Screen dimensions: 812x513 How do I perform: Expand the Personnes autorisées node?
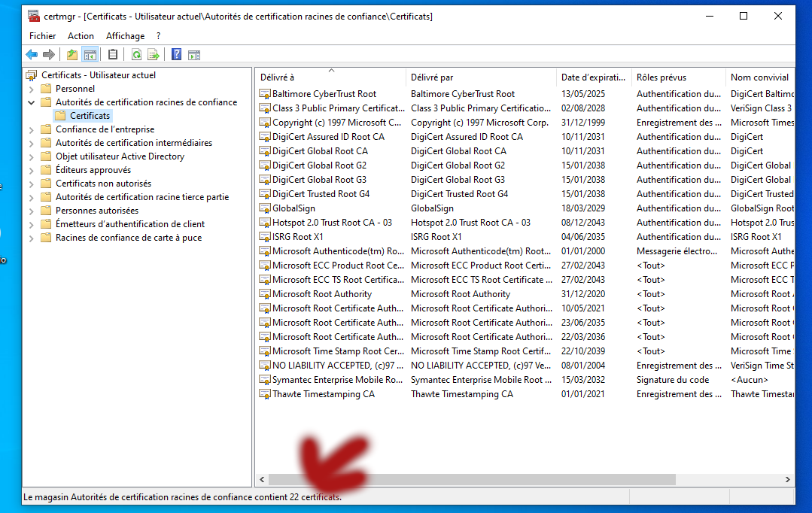32,211
